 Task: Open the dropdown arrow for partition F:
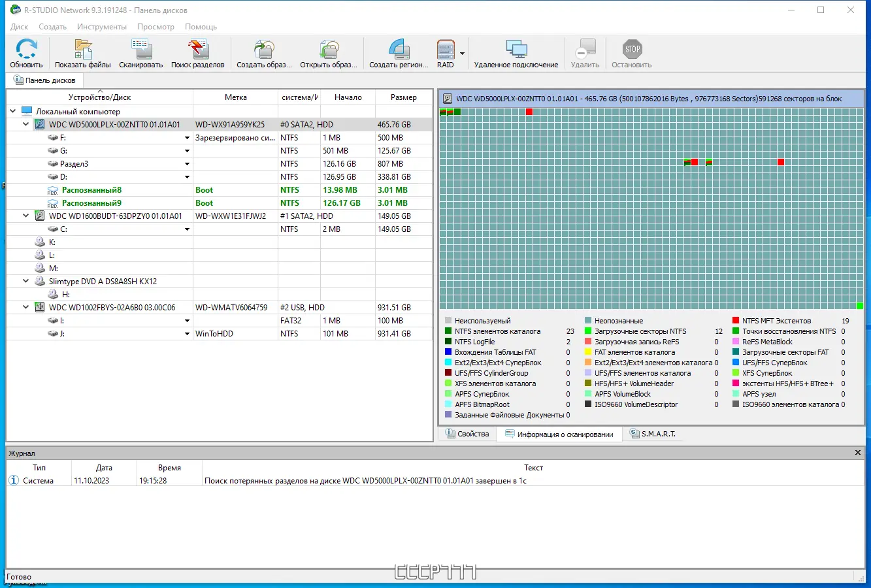pos(187,138)
